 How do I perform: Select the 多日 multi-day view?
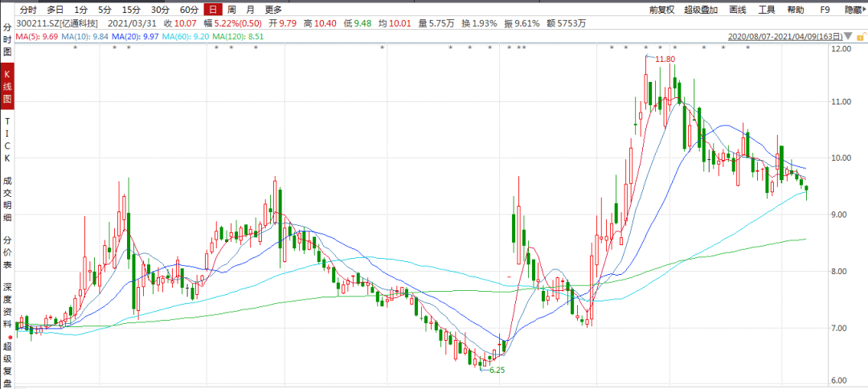pyautogui.click(x=55, y=10)
